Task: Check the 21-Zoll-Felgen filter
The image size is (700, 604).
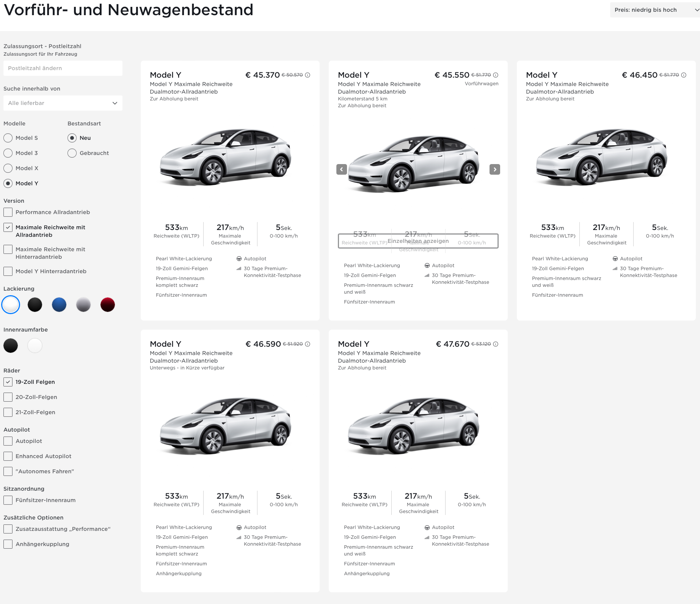Action: pos(8,412)
